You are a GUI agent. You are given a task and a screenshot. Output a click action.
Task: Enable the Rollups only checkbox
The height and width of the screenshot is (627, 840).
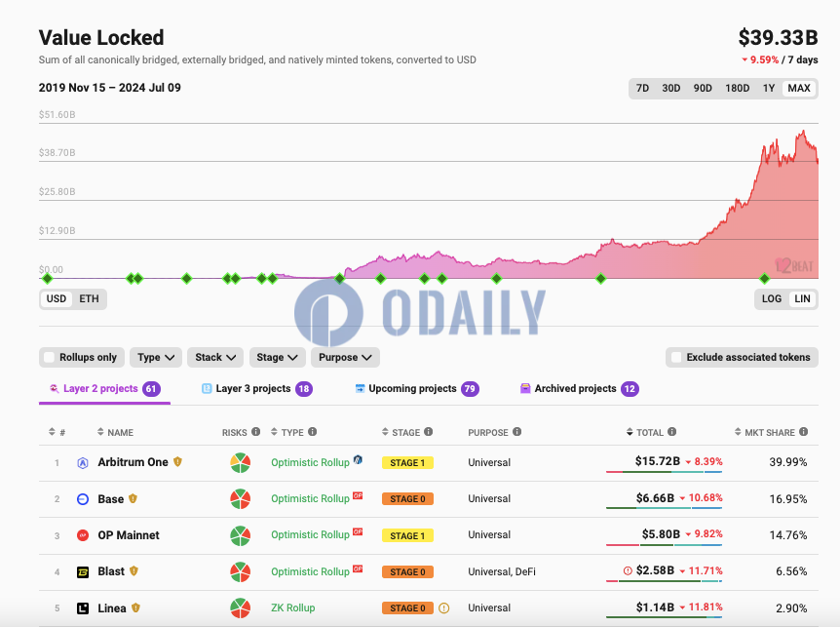point(50,358)
